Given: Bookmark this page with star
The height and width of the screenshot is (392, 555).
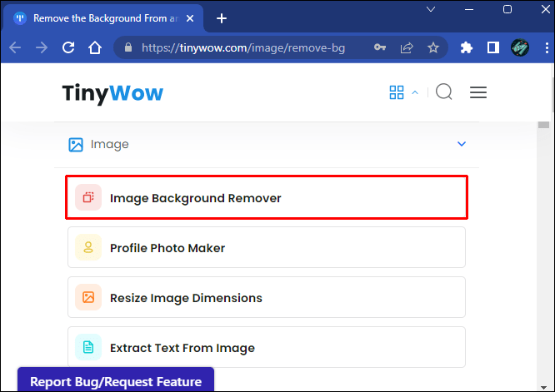Looking at the screenshot, I should point(433,48).
